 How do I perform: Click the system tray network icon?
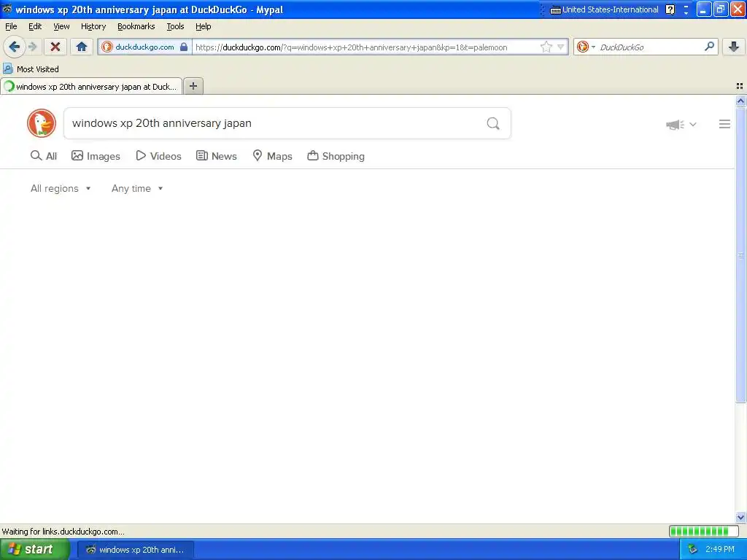tap(693, 550)
